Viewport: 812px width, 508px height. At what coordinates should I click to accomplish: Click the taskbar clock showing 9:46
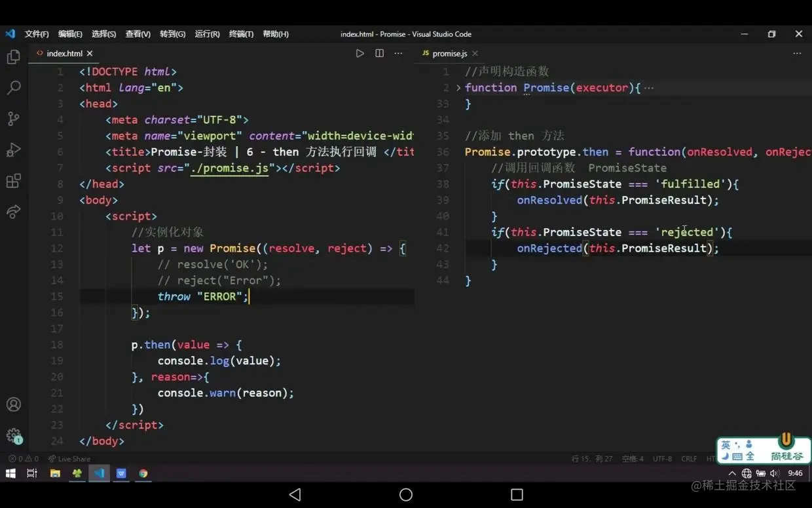point(795,473)
